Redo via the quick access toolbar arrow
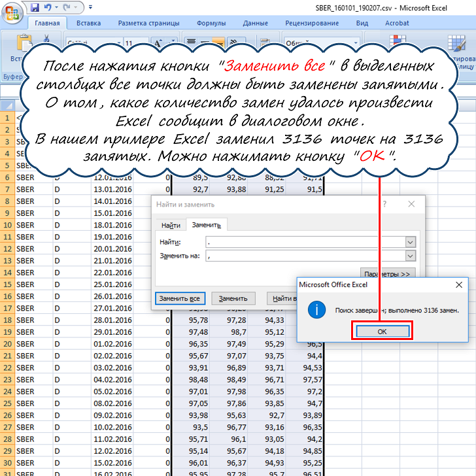The width and height of the screenshot is (476, 476). [67, 7]
